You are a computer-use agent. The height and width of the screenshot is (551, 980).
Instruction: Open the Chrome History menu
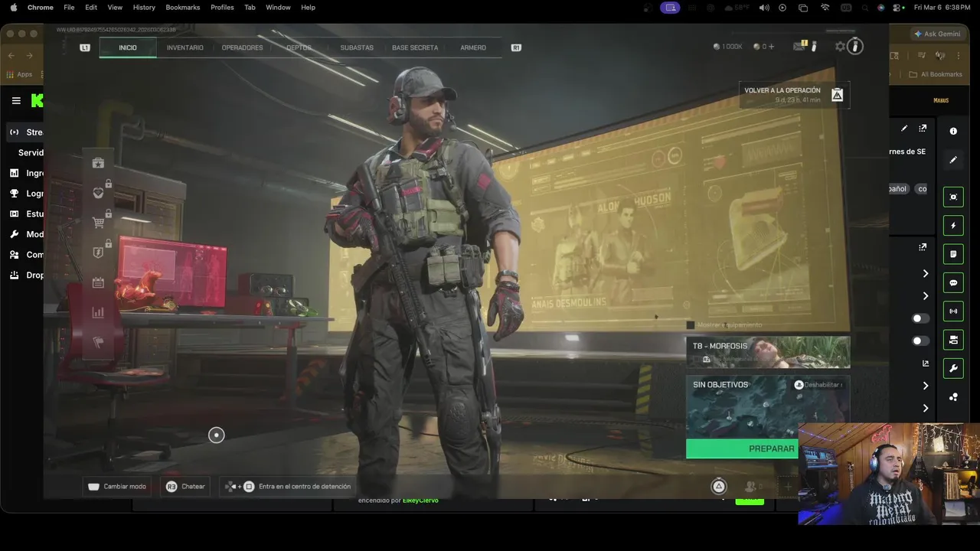click(x=144, y=7)
